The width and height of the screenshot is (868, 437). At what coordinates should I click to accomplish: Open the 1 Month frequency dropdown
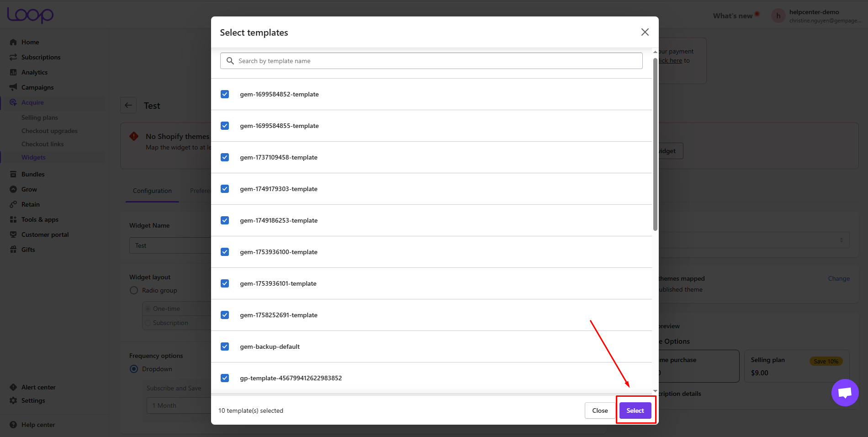[x=178, y=405]
